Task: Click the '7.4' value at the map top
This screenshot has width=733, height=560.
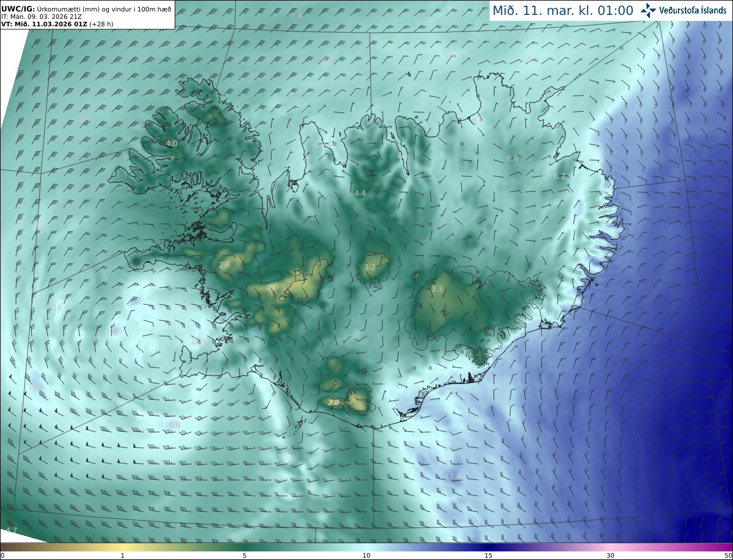Action: tap(297, 15)
